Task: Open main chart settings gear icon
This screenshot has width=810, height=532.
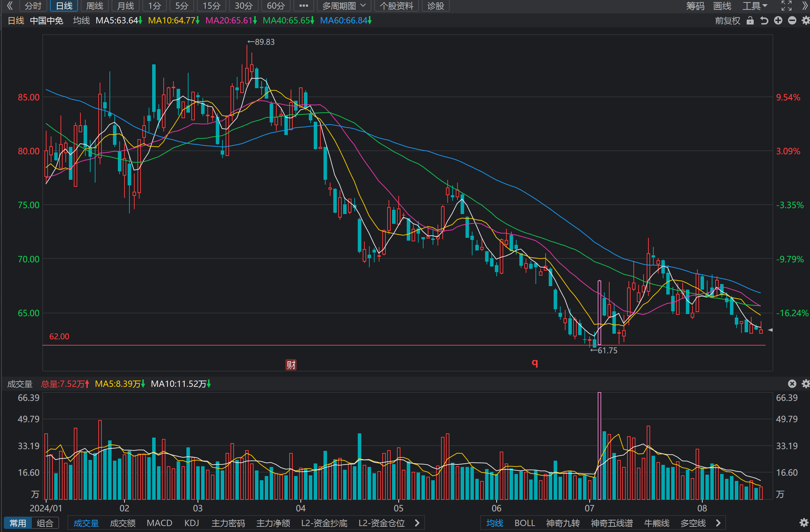Action: tap(806, 21)
